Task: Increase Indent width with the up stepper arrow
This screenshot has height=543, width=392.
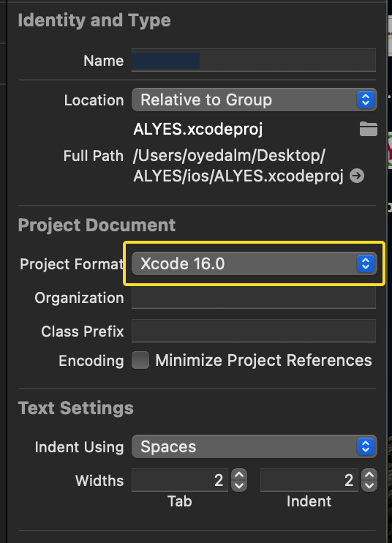Action: pos(369,474)
